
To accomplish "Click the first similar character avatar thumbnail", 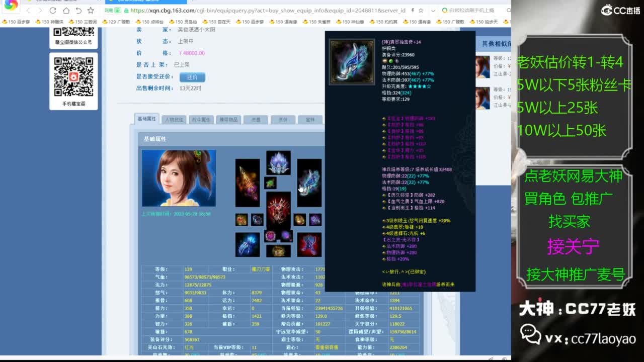I will pos(482,67).
